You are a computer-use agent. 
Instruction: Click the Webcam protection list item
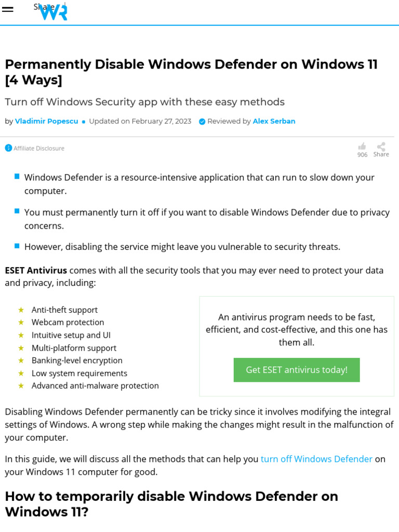pyautogui.click(x=68, y=323)
